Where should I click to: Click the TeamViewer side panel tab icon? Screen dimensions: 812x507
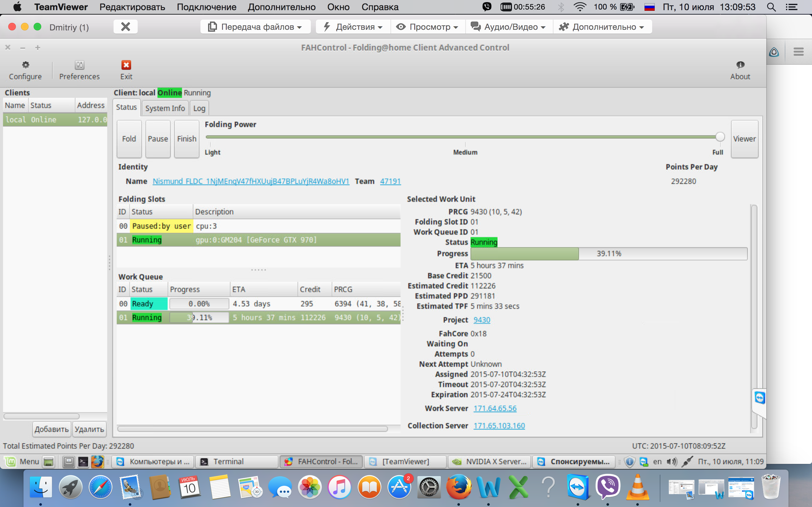click(x=760, y=398)
